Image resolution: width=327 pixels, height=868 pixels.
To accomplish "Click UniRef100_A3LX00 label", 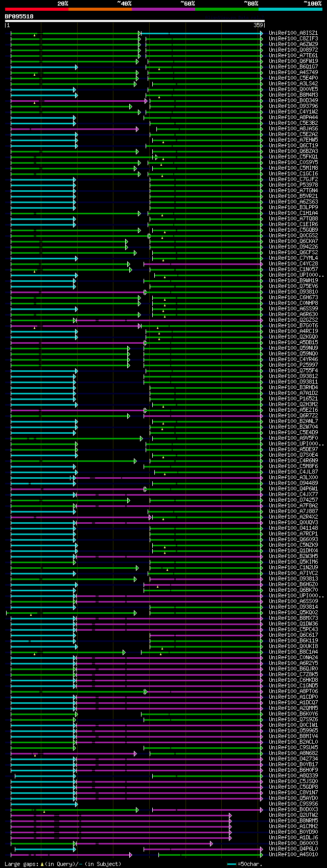I will pyautogui.click(x=293, y=477).
